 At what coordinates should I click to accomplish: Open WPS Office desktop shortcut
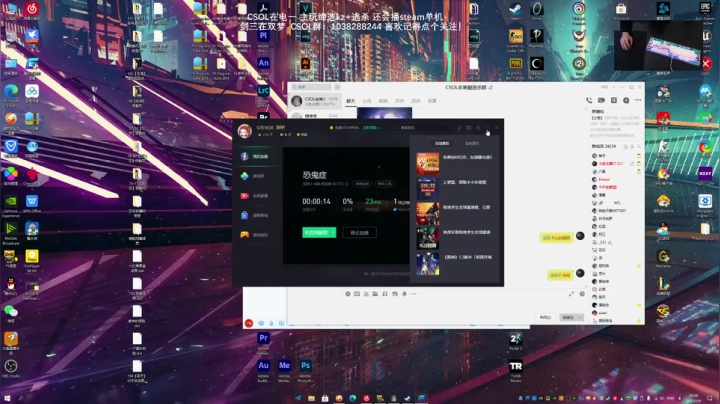[x=32, y=204]
